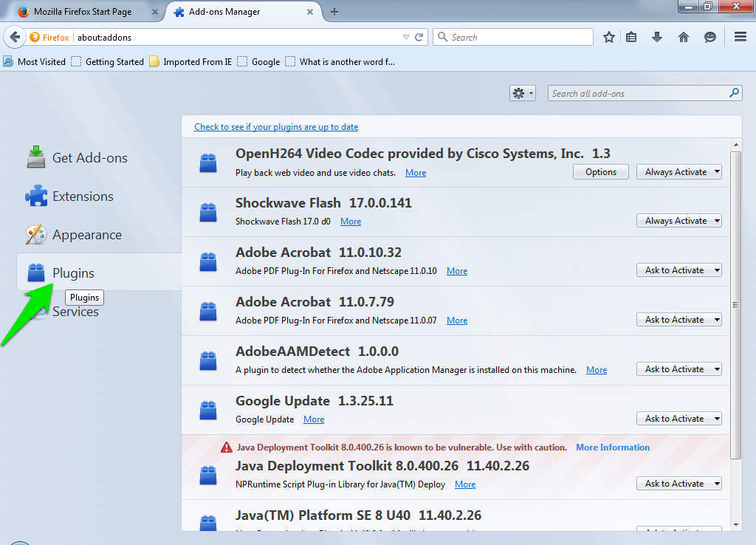Click More link for Adobe Acrobat 11.0.10.32
This screenshot has height=545, width=756.
(x=456, y=271)
